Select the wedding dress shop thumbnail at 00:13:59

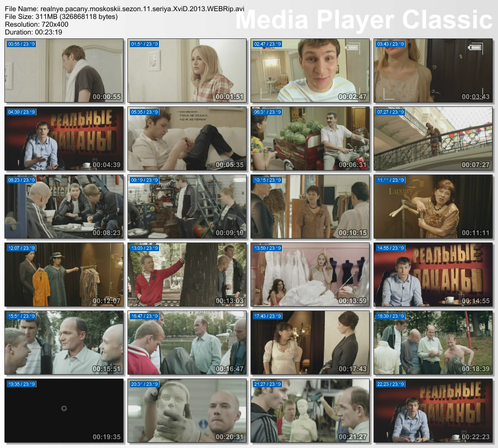click(x=310, y=275)
